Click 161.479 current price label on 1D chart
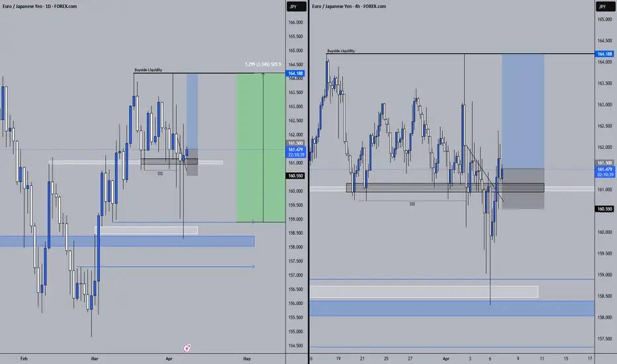 click(296, 152)
